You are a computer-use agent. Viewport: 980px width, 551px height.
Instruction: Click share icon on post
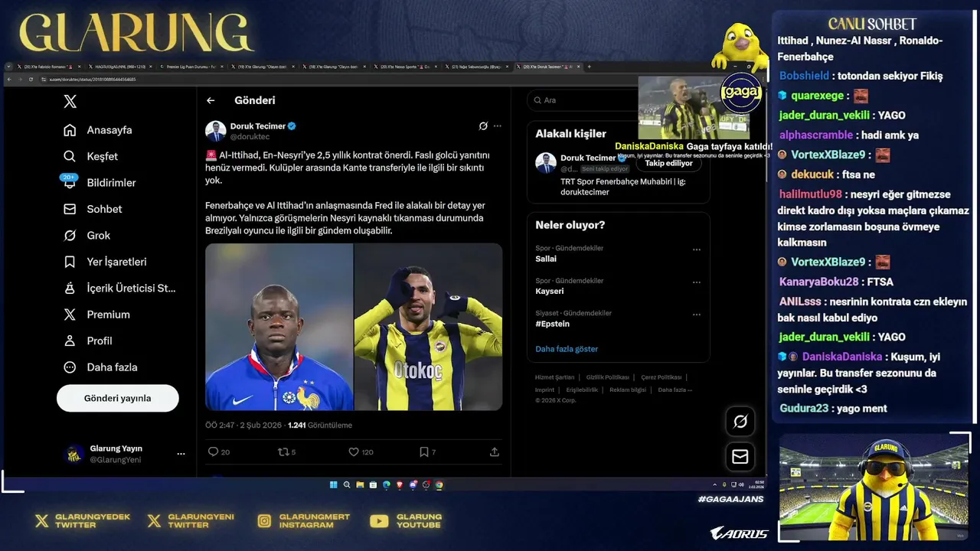(x=495, y=452)
